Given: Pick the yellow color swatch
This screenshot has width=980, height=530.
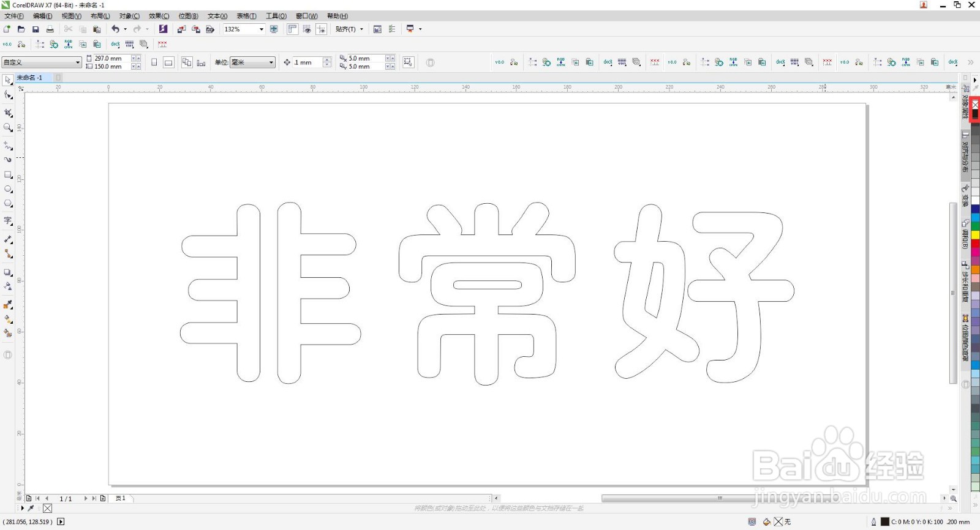Looking at the screenshot, I should pyautogui.click(x=975, y=235).
